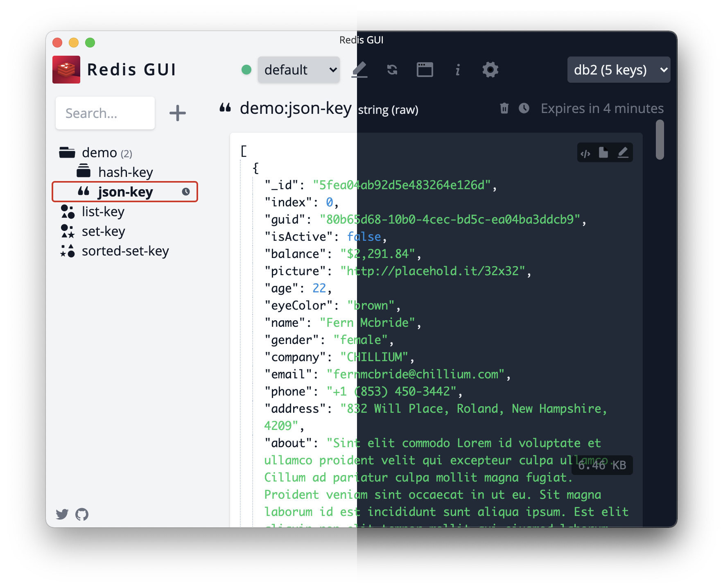Screen dimensions: 723x588
Task: Click inside the Search field
Action: click(x=105, y=113)
